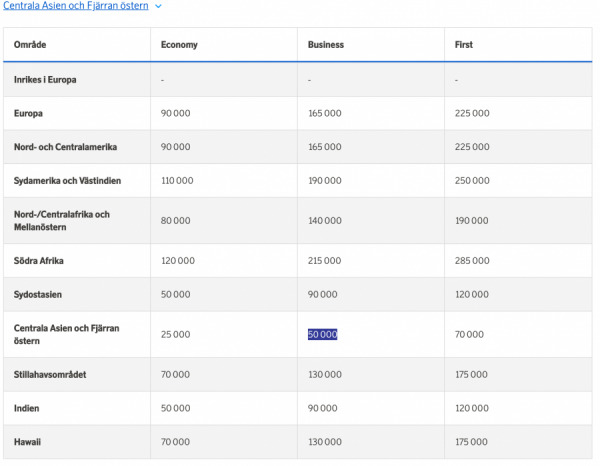Click Södra Afrika First value 285 000
Screen dimensions: 600x466
tap(472, 261)
